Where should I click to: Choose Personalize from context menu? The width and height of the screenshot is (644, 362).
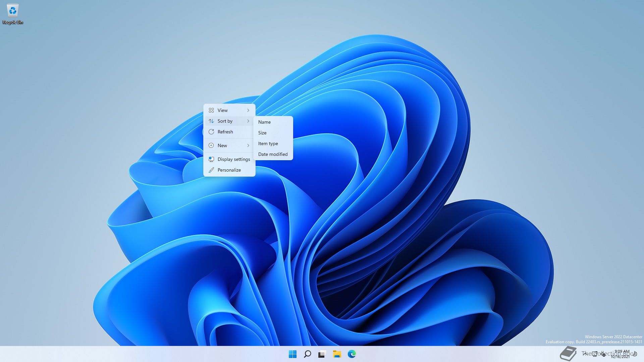coord(229,170)
